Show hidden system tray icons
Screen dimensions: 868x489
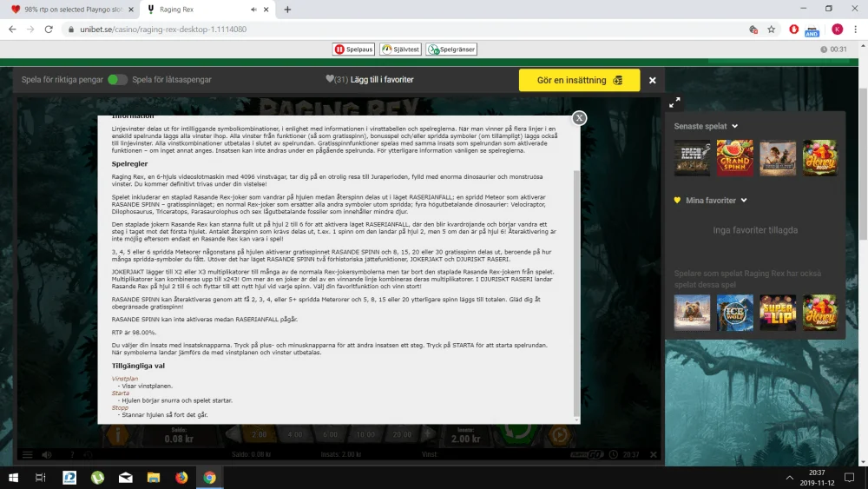click(x=789, y=478)
